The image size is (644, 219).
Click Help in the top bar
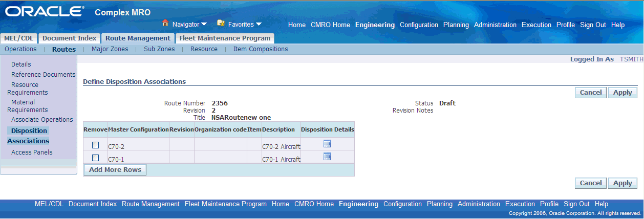click(618, 25)
